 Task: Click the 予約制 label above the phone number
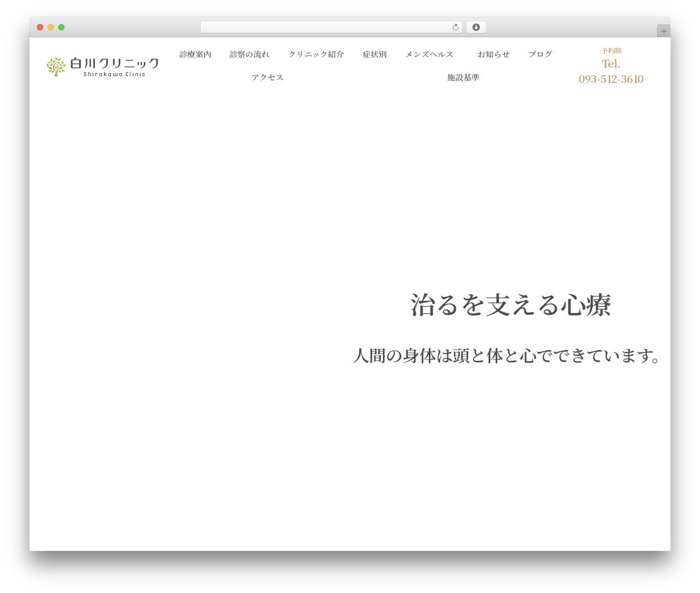(611, 51)
